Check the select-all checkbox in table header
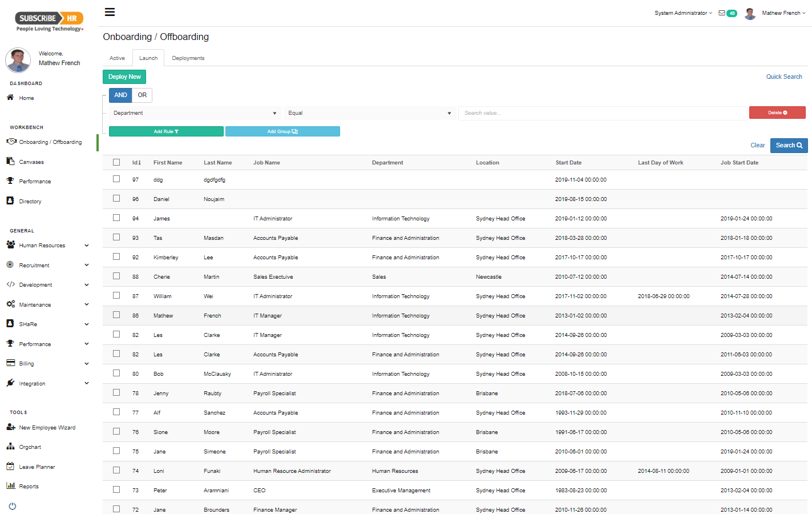The image size is (812, 514). (x=116, y=162)
